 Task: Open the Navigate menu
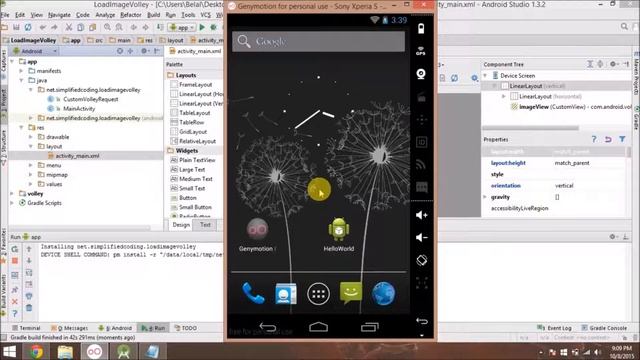click(59, 15)
